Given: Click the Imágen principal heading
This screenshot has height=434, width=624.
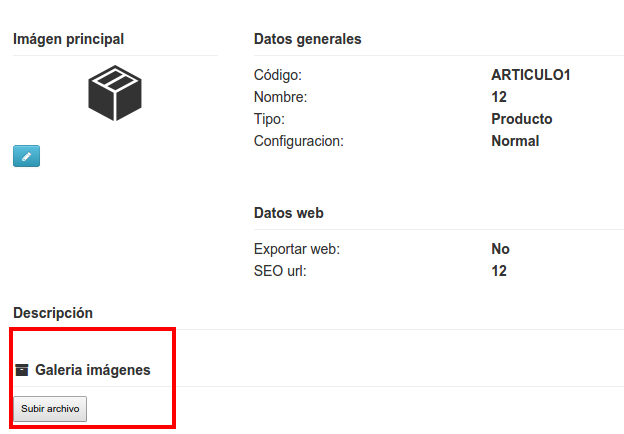Looking at the screenshot, I should 68,39.
